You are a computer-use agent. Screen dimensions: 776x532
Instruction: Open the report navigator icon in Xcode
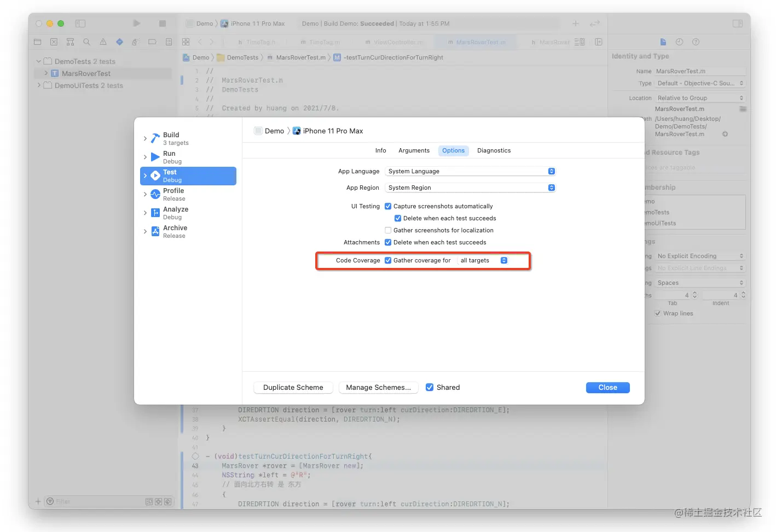(x=169, y=42)
